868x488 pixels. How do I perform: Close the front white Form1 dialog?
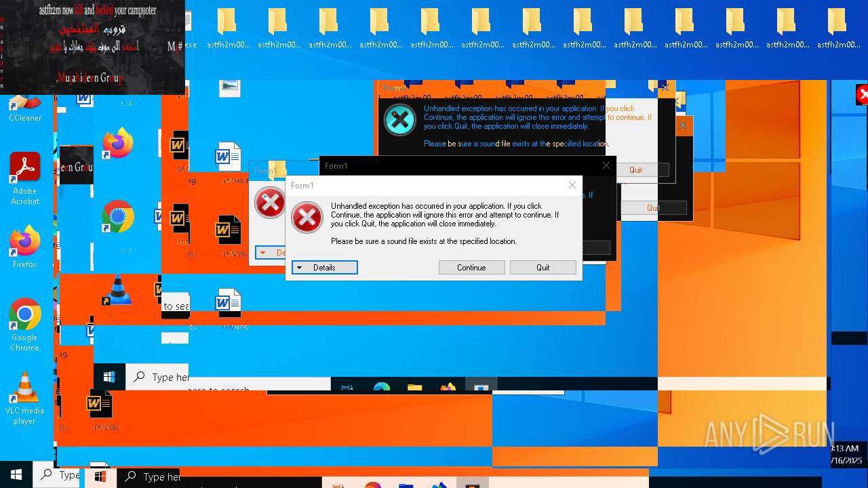click(572, 185)
